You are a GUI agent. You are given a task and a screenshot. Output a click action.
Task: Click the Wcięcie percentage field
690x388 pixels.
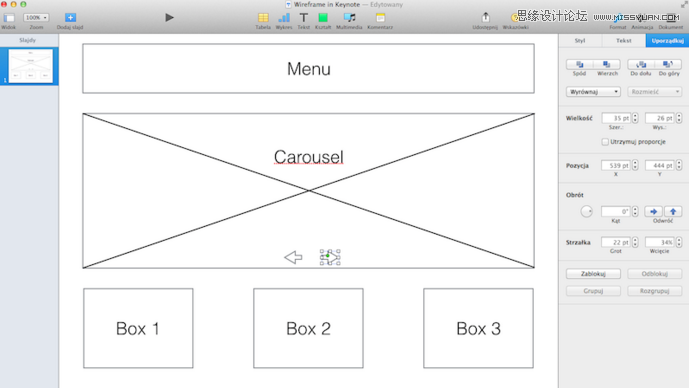(660, 242)
